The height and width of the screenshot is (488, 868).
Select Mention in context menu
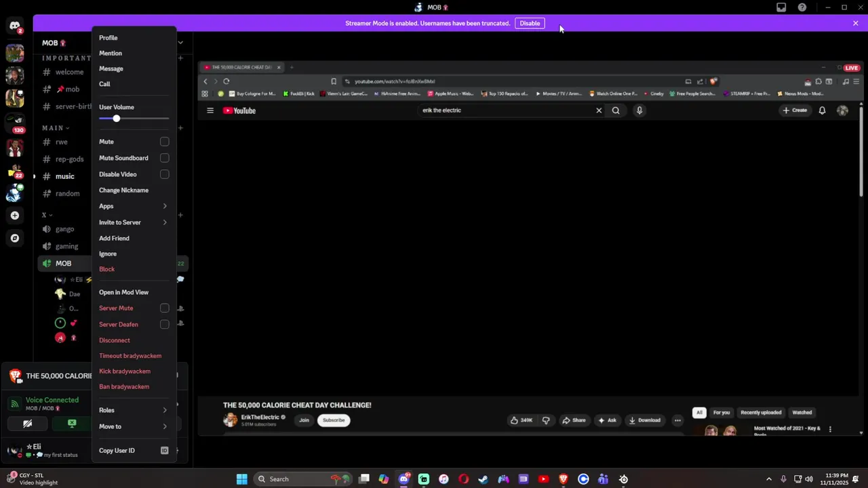[x=111, y=54]
